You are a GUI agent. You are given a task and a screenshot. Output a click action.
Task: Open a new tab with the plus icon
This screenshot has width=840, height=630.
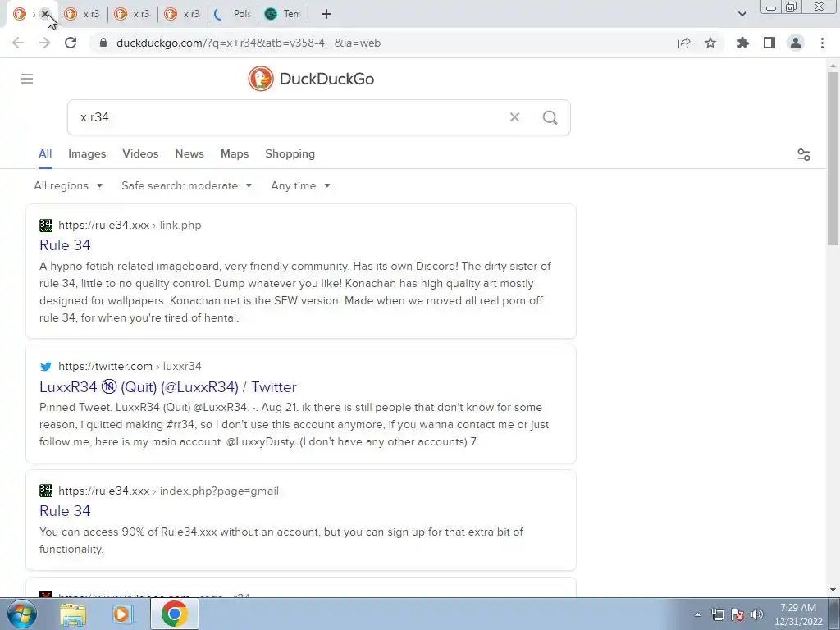(x=326, y=14)
